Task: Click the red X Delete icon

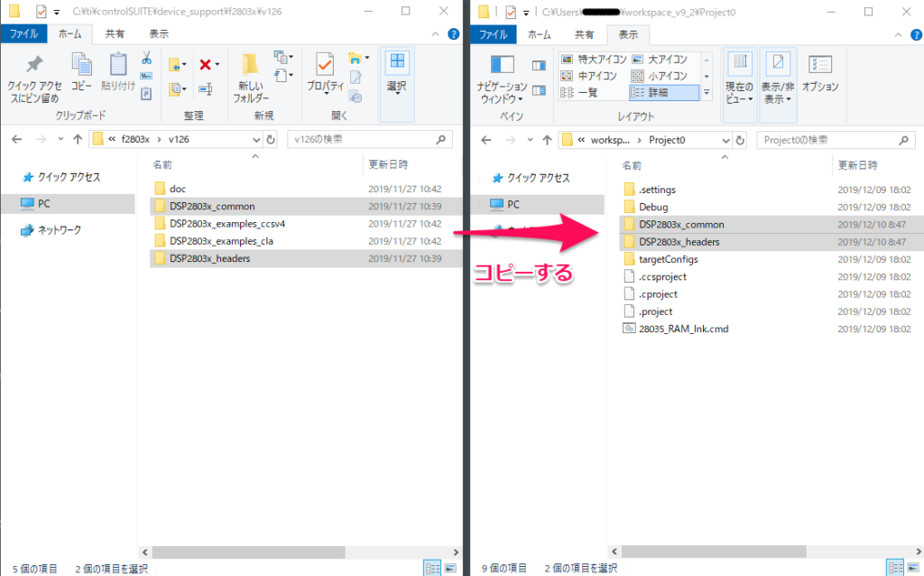Action: click(207, 65)
